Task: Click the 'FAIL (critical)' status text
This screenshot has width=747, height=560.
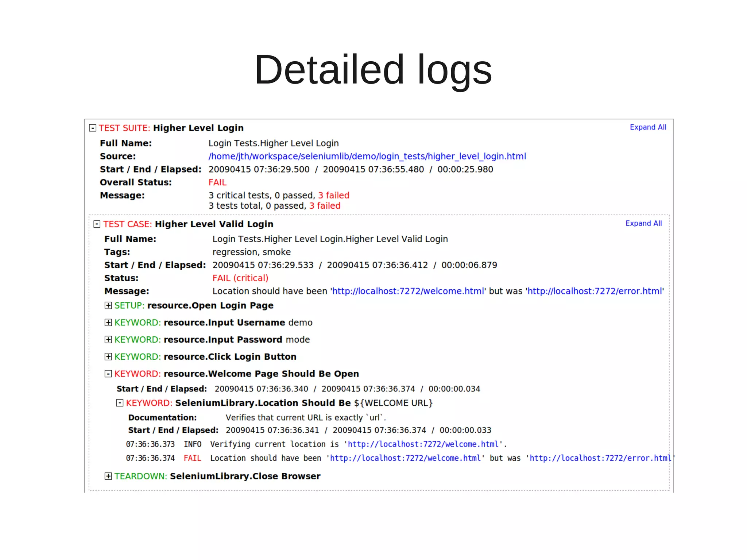Action: tap(240, 278)
